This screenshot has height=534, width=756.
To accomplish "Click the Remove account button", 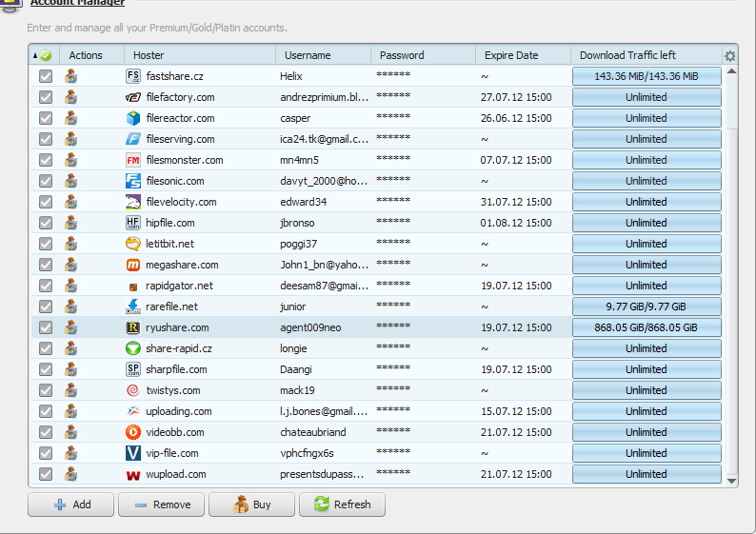I will click(162, 504).
